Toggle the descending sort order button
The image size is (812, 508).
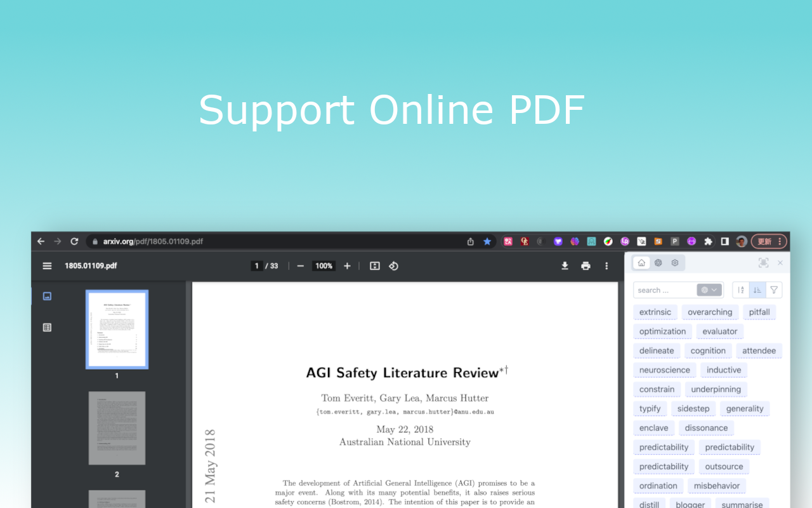(757, 290)
